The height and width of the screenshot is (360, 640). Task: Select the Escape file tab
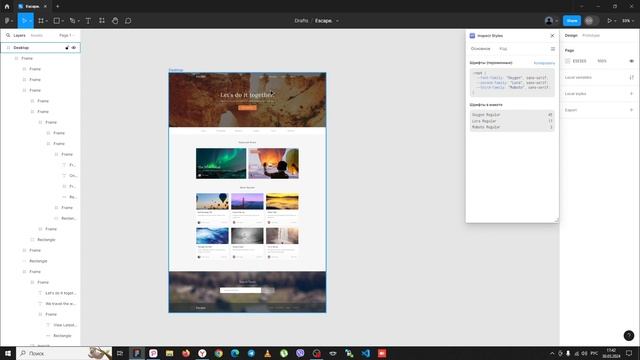(x=32, y=7)
